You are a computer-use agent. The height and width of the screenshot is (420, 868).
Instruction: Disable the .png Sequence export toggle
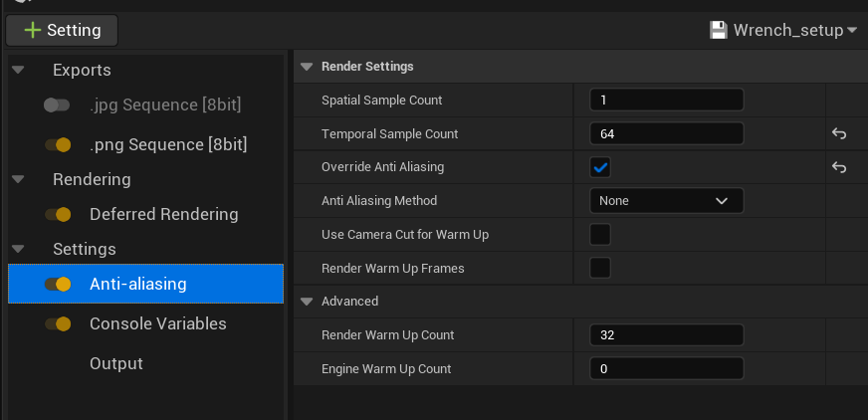(x=57, y=144)
